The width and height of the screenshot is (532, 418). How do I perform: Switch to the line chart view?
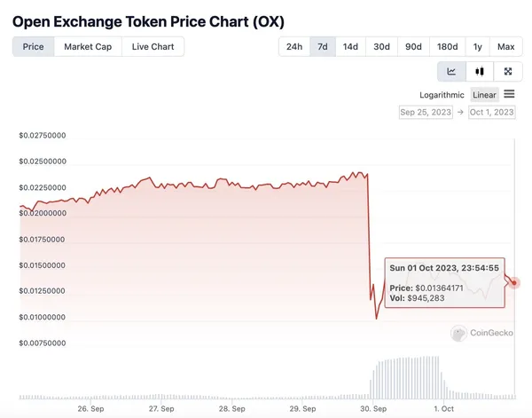point(451,72)
